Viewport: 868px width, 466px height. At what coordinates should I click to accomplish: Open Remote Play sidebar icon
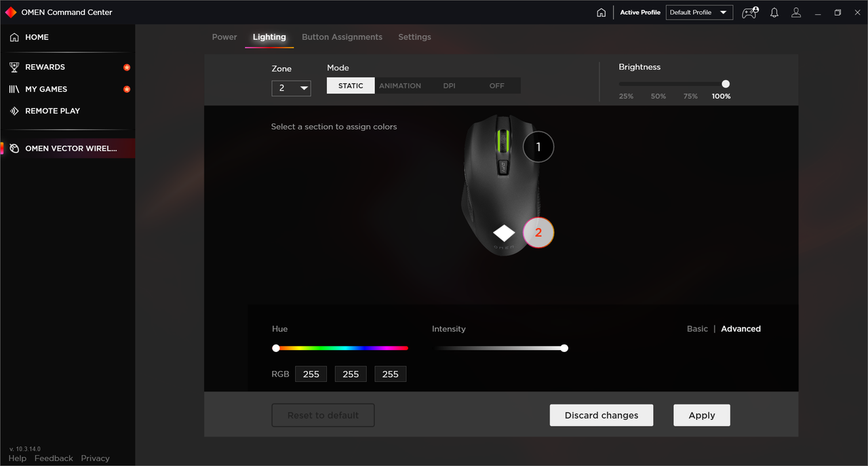[14, 111]
